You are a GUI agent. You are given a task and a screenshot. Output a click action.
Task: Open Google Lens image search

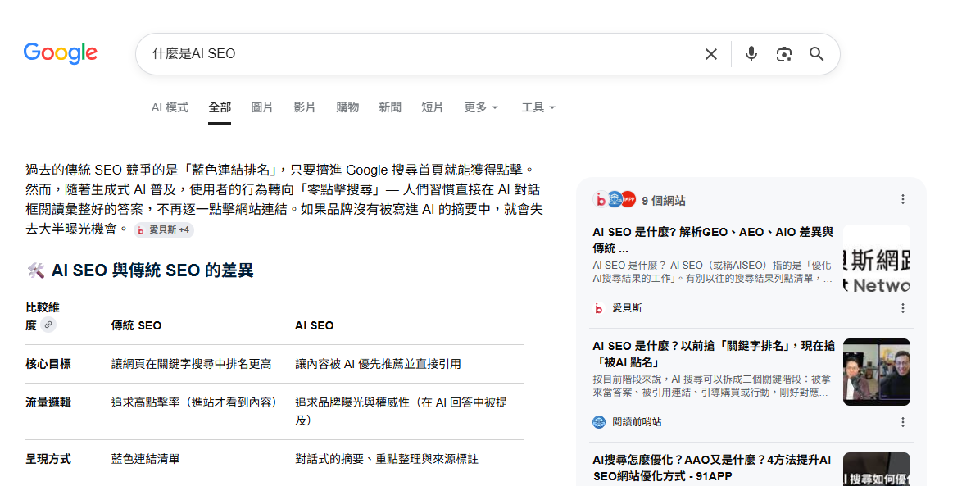point(783,54)
